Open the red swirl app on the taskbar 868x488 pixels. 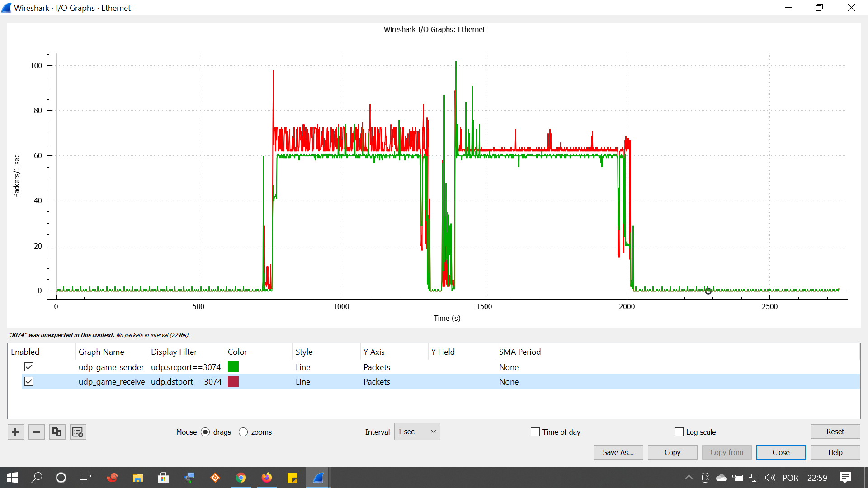click(112, 478)
